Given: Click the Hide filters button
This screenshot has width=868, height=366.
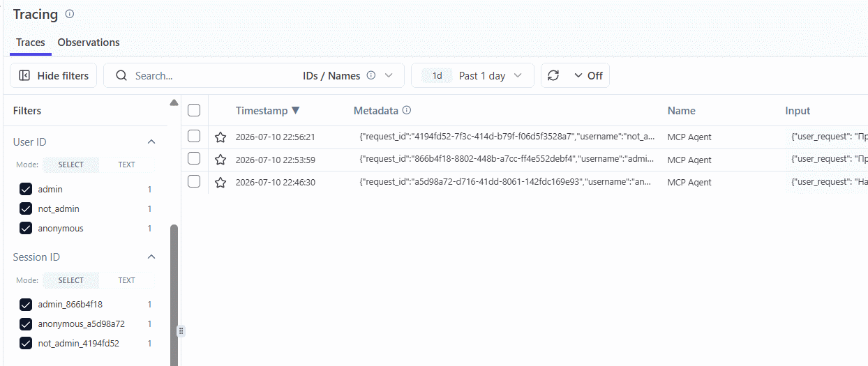Looking at the screenshot, I should pyautogui.click(x=54, y=75).
